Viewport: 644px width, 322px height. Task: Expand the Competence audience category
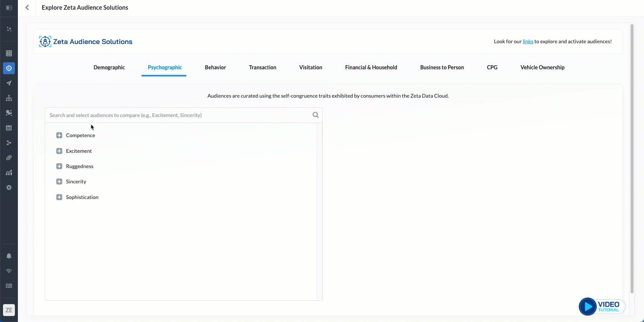(x=59, y=135)
